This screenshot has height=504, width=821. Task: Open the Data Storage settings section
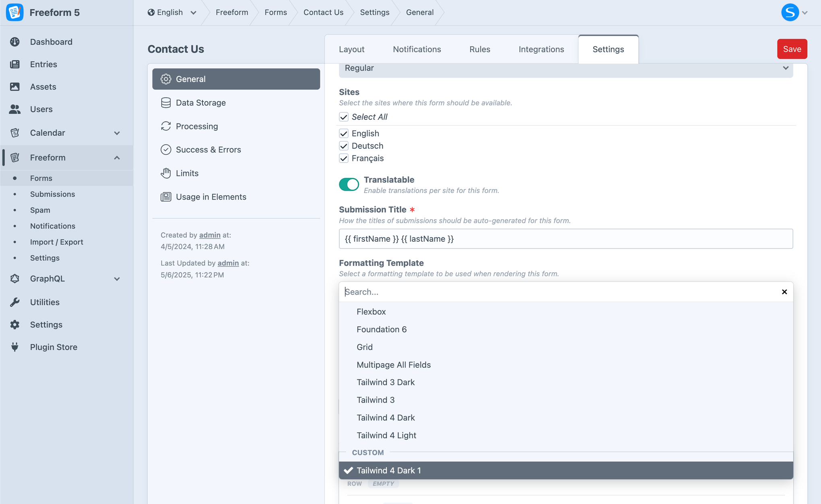coord(201,103)
